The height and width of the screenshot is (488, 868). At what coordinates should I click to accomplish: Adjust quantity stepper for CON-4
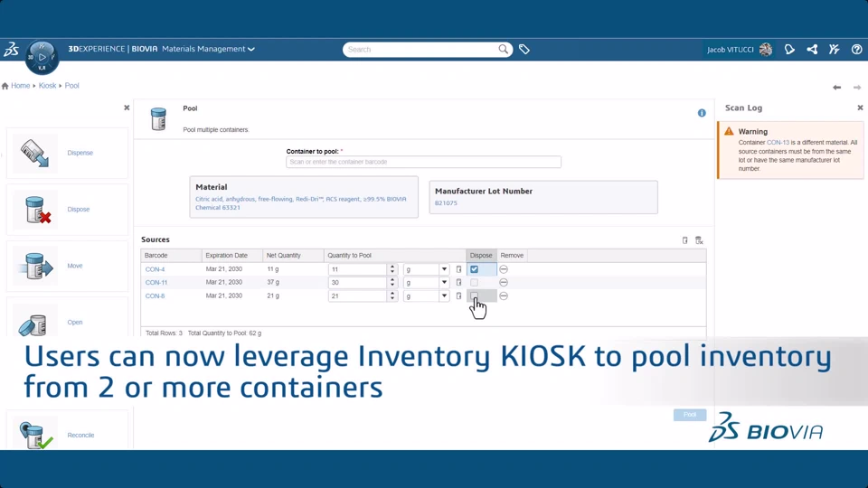coord(392,269)
